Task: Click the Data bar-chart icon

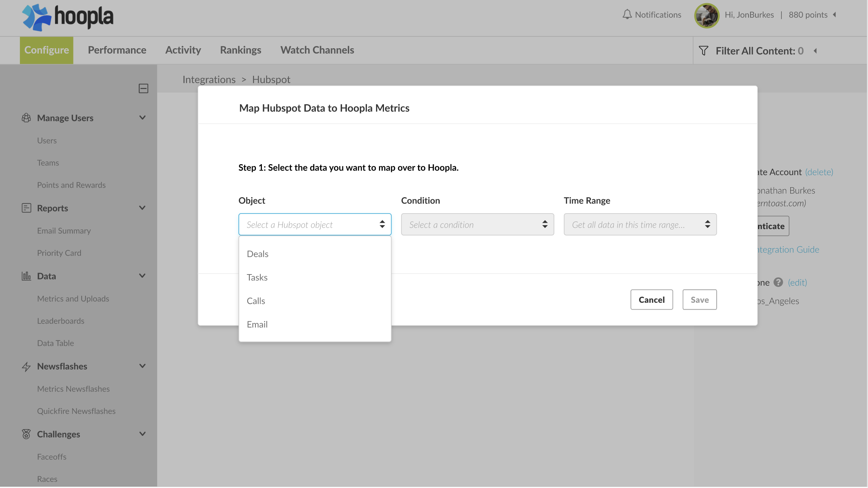Action: click(x=26, y=276)
